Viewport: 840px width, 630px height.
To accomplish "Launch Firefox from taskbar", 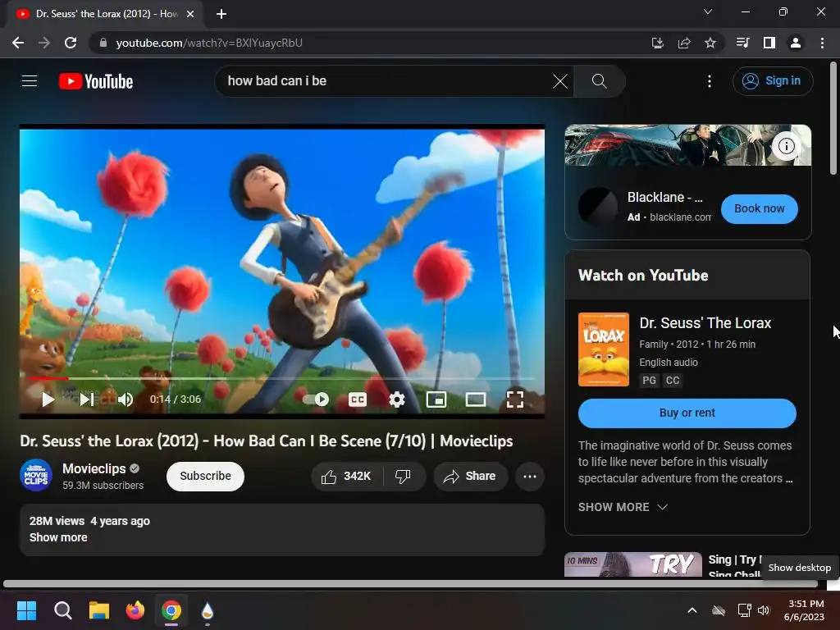I will click(x=135, y=610).
